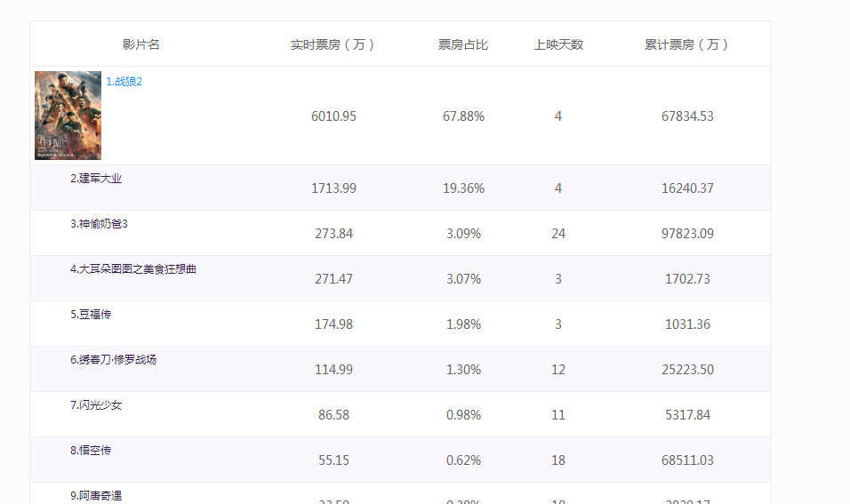
Task: Click the 67.88% box office share value
Action: click(463, 116)
